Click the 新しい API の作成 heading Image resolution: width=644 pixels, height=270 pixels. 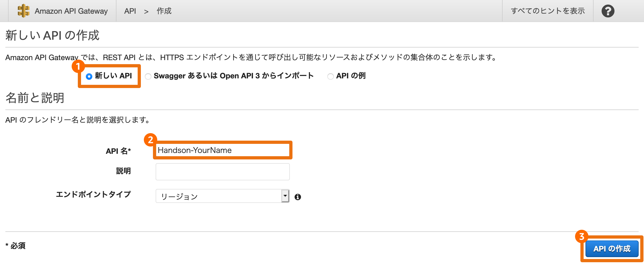pos(52,35)
